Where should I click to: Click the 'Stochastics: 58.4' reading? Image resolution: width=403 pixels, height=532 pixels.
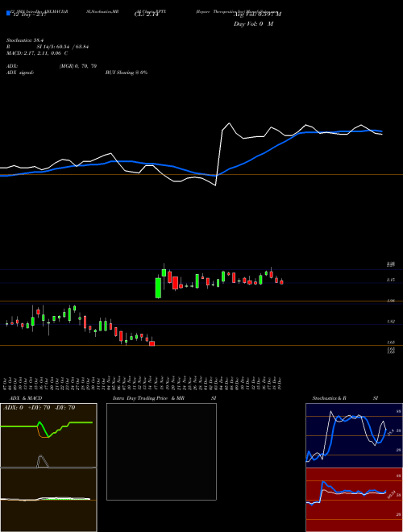coord(23,41)
